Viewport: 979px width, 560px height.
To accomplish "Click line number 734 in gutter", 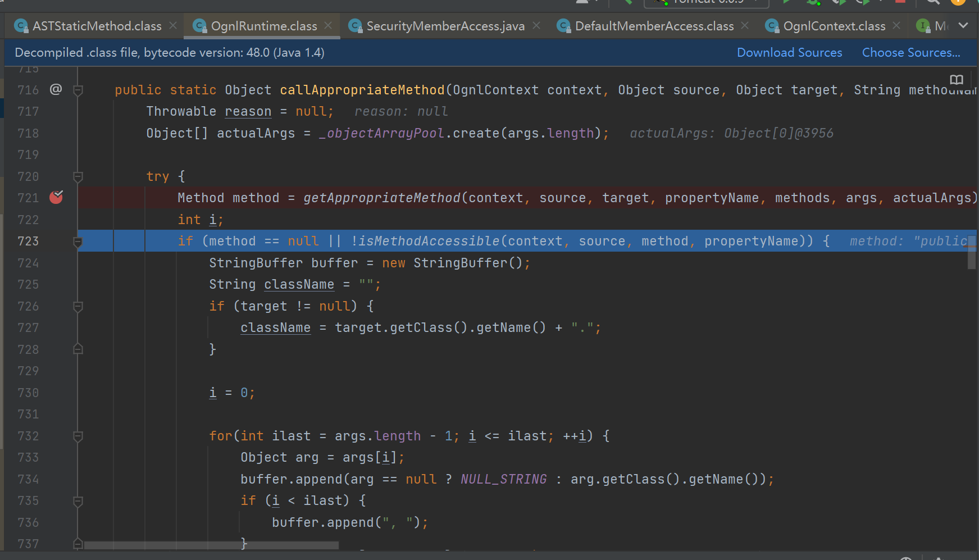I will [x=28, y=479].
